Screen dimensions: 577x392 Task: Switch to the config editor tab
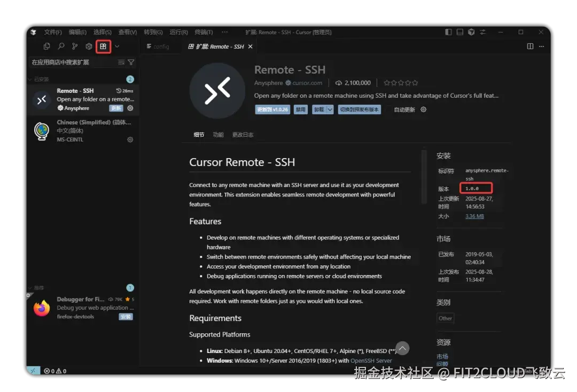158,46
